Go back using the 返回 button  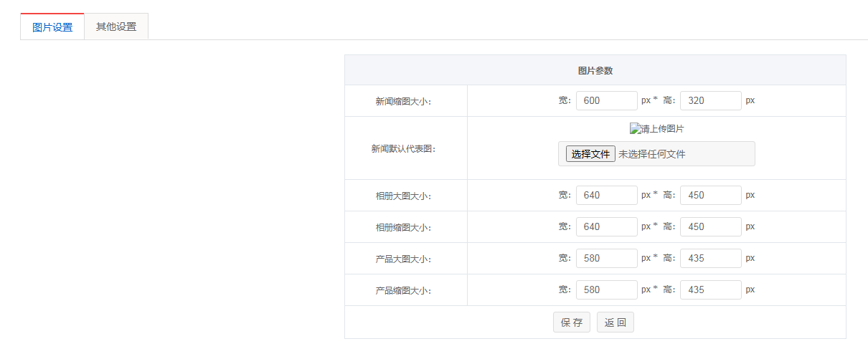[x=615, y=322]
